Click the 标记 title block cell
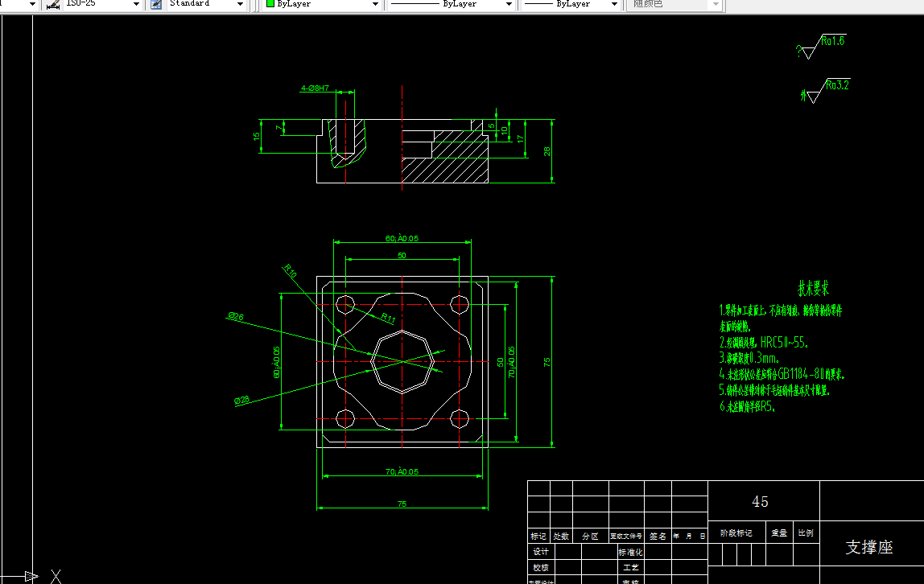 point(538,536)
